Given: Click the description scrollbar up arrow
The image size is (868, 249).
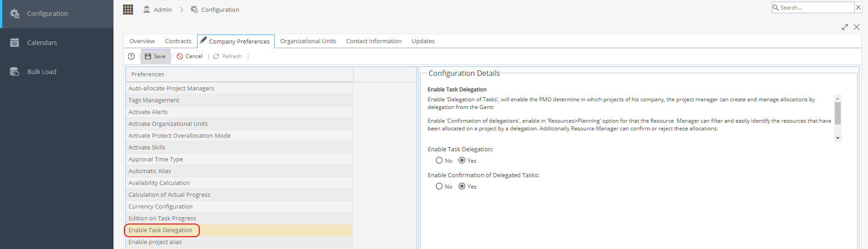Looking at the screenshot, I should [838, 98].
